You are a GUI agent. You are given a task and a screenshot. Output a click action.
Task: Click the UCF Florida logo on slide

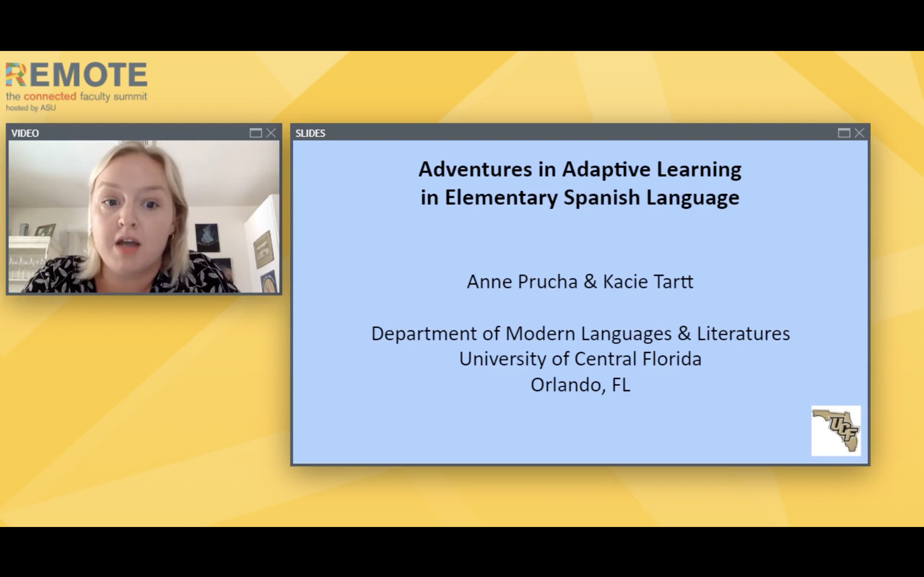click(836, 431)
